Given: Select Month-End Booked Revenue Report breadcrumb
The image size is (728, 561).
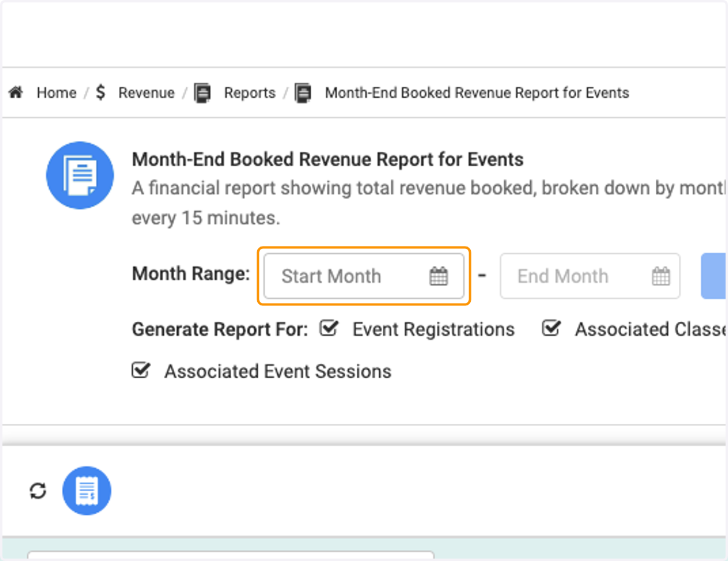Looking at the screenshot, I should (477, 93).
